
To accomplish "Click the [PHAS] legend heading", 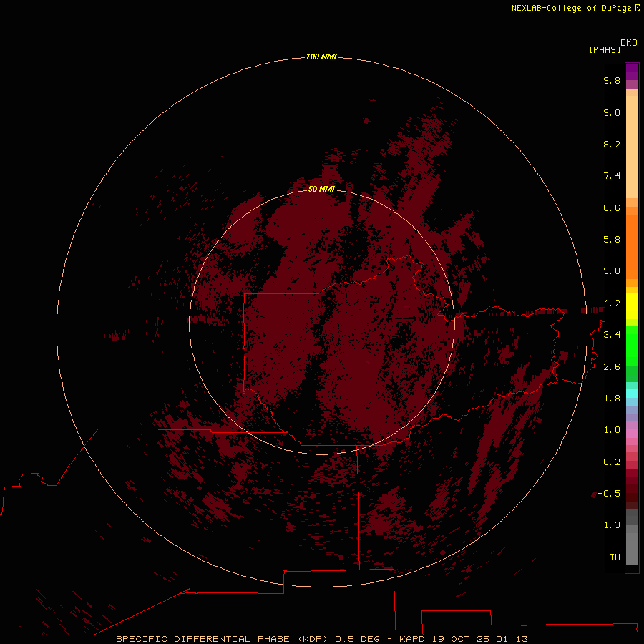I will pyautogui.click(x=605, y=50).
